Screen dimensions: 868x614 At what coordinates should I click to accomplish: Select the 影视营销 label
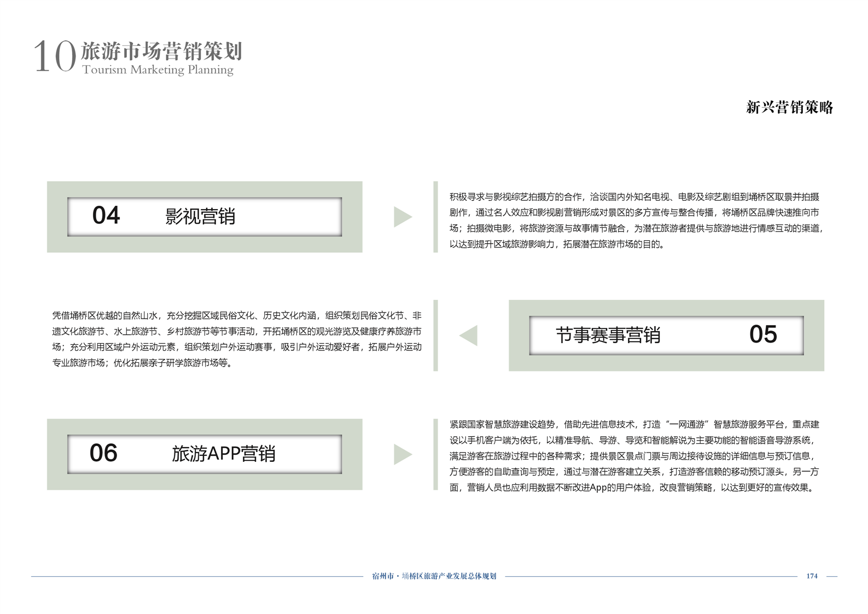[200, 217]
